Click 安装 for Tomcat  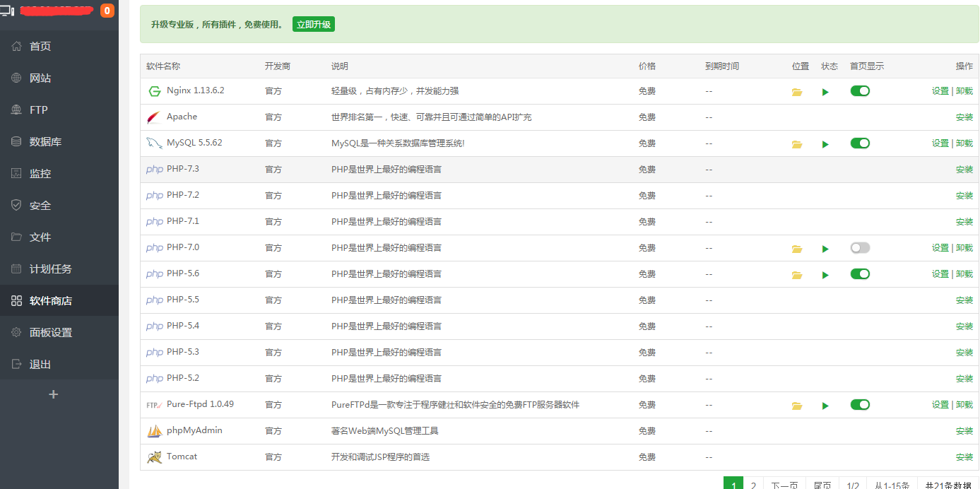964,457
